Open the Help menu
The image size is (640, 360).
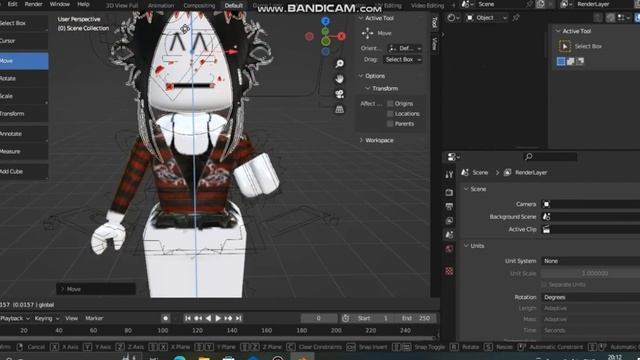pyautogui.click(x=83, y=4)
